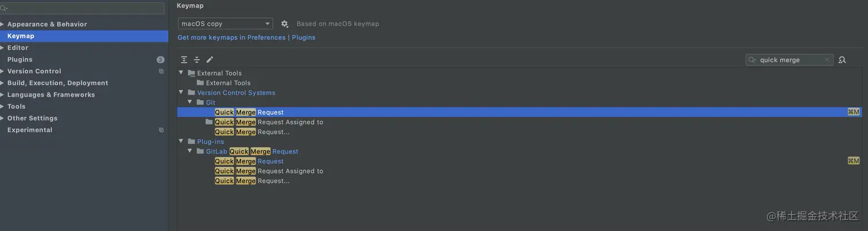
Task: Select Other Settings in sidebar
Action: 32,118
